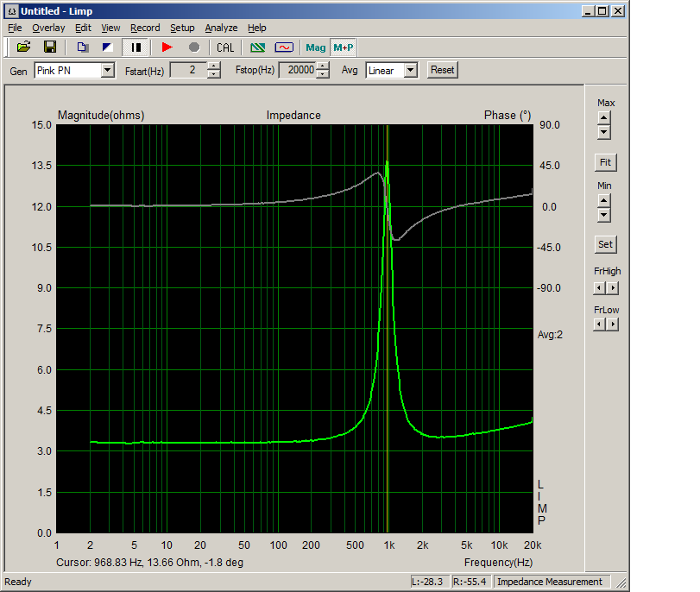Image resolution: width=700 pixels, height=592 pixels.
Task: Open the measurement setup waveform icon
Action: pos(284,47)
